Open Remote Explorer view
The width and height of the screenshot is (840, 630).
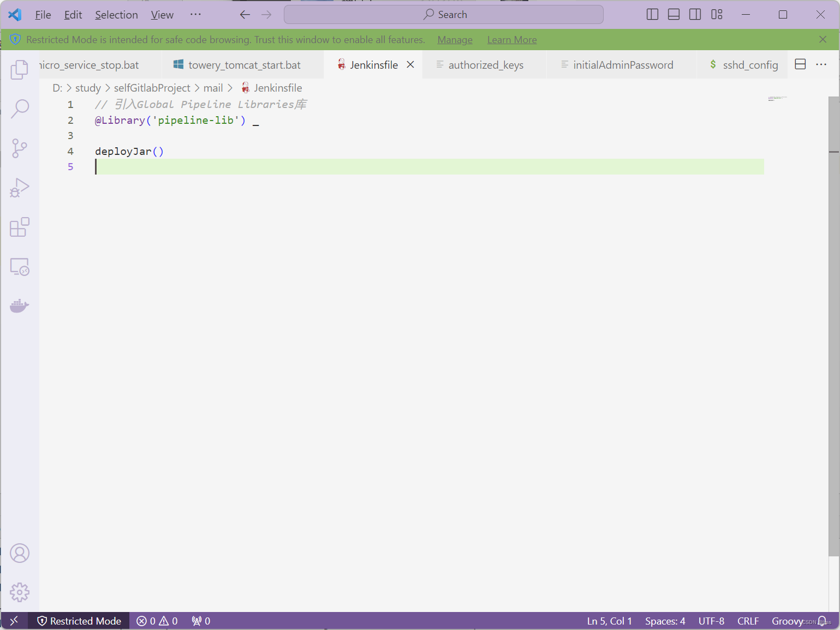[x=20, y=267]
